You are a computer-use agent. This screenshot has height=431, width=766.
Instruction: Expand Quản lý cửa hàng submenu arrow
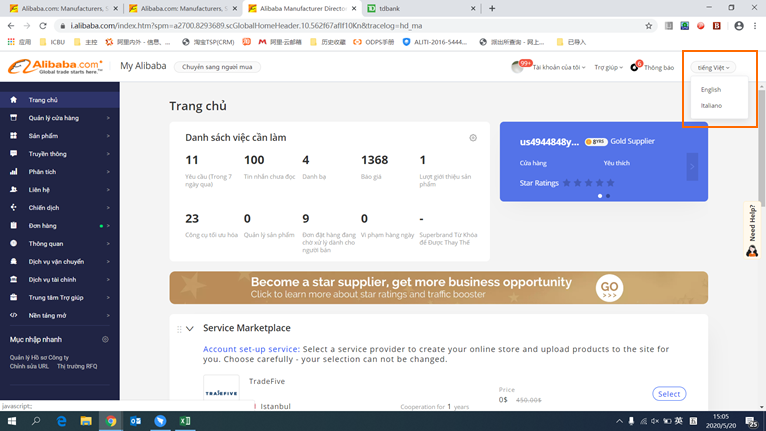point(108,118)
